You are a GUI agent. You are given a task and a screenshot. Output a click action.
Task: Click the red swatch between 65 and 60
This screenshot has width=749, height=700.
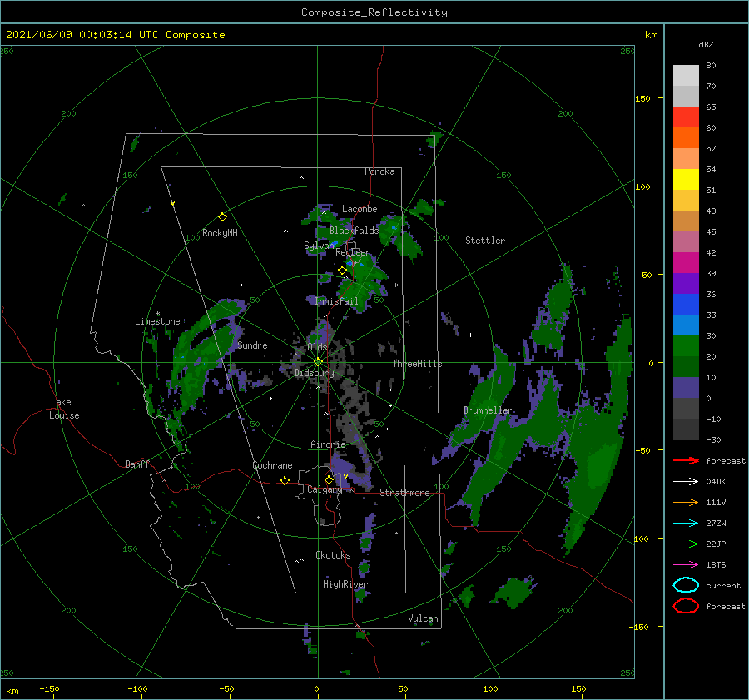(x=686, y=117)
